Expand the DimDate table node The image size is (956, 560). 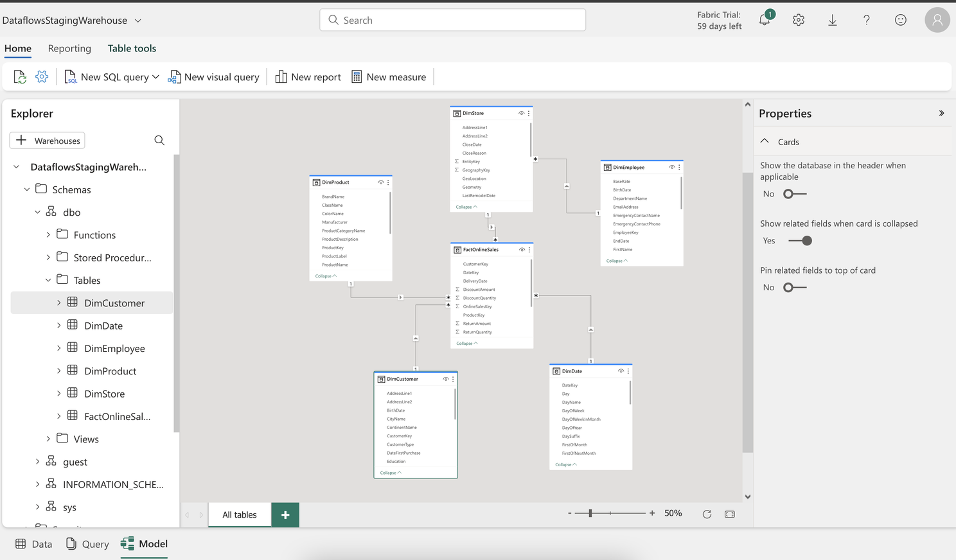(59, 326)
